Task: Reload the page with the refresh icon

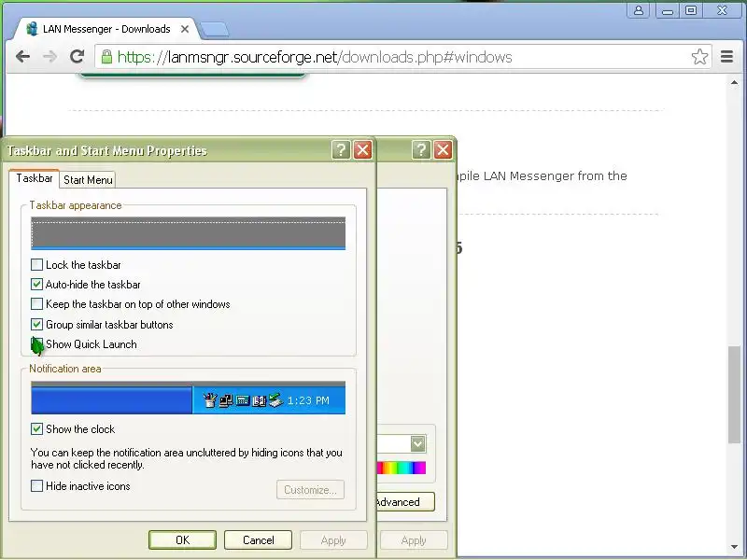Action: tap(77, 57)
